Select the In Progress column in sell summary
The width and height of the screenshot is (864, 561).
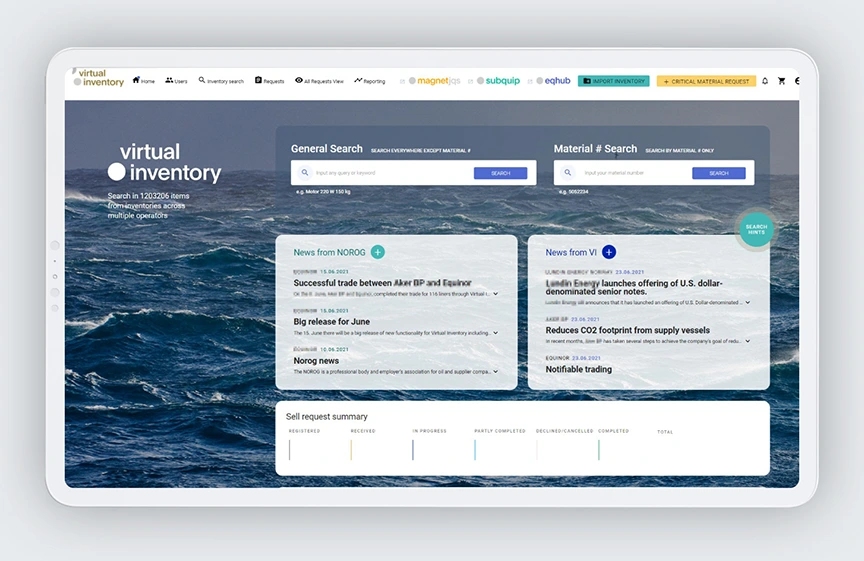click(x=429, y=445)
